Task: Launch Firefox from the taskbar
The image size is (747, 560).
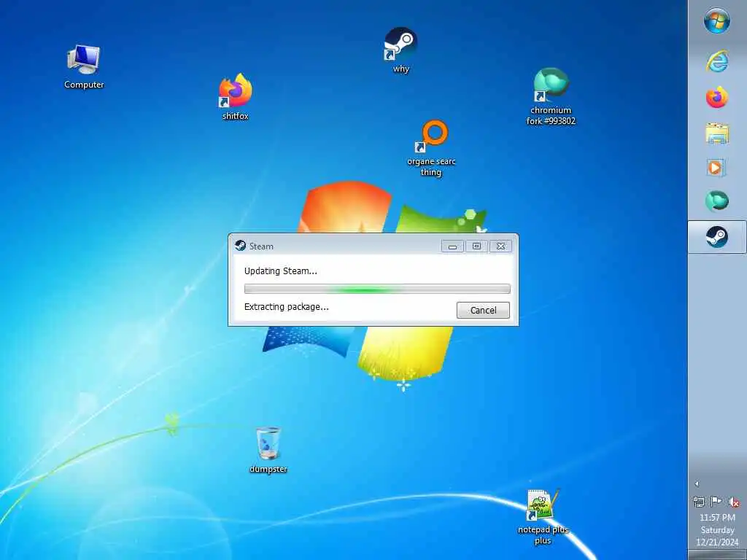Action: [717, 97]
